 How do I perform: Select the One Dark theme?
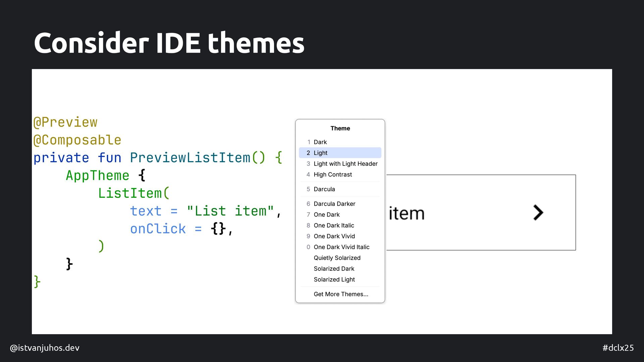click(x=340, y=215)
